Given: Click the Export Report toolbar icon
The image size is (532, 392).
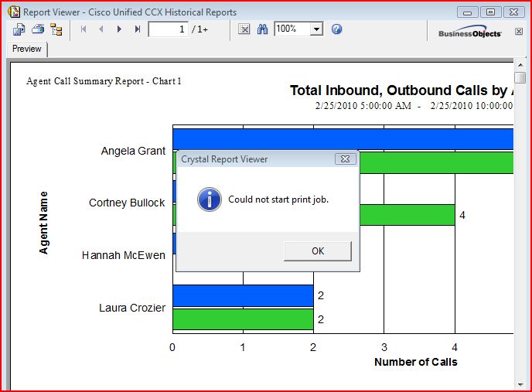Looking at the screenshot, I should coord(19,29).
